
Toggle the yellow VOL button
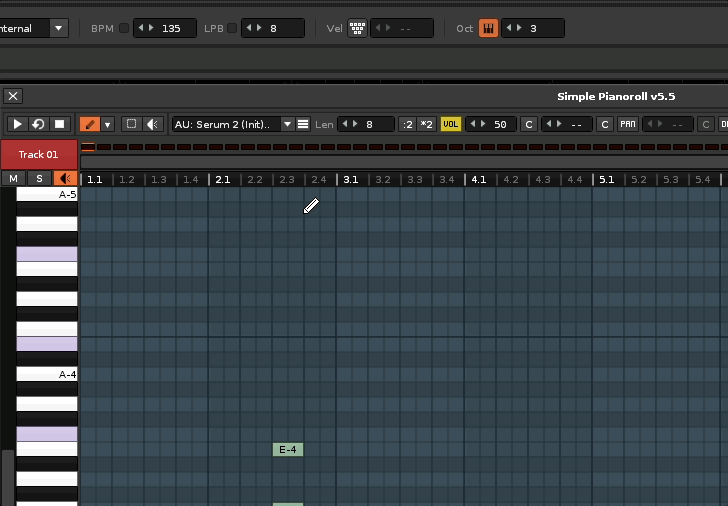450,124
